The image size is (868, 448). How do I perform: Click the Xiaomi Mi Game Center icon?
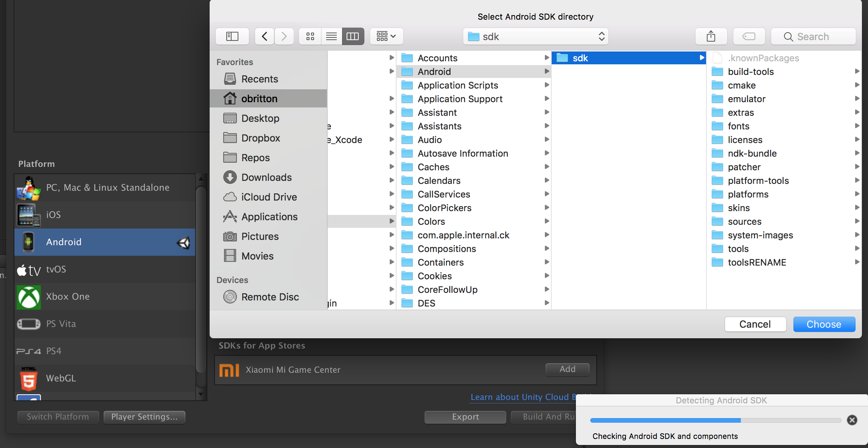[229, 370]
